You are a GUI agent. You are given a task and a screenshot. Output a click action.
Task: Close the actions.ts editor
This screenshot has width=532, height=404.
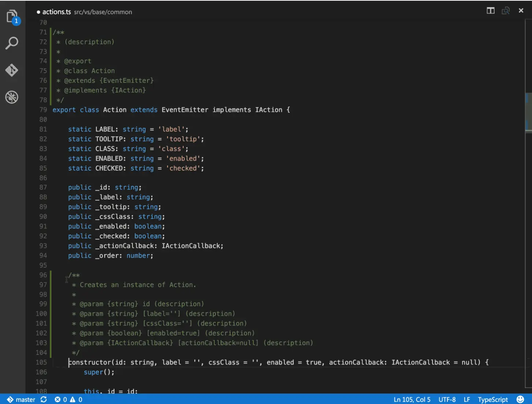(x=521, y=11)
